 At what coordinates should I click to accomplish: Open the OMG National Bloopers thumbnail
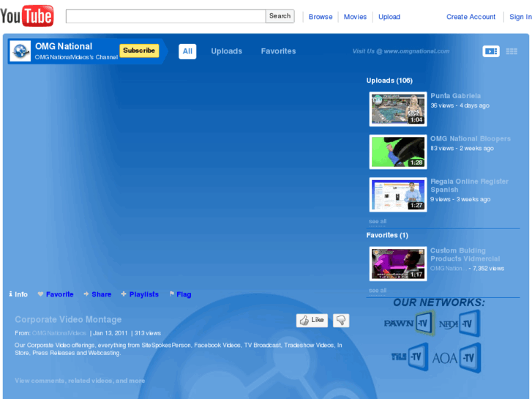tap(398, 152)
